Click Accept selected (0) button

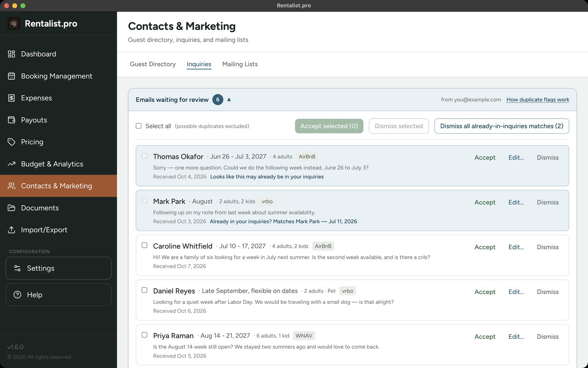pyautogui.click(x=329, y=126)
